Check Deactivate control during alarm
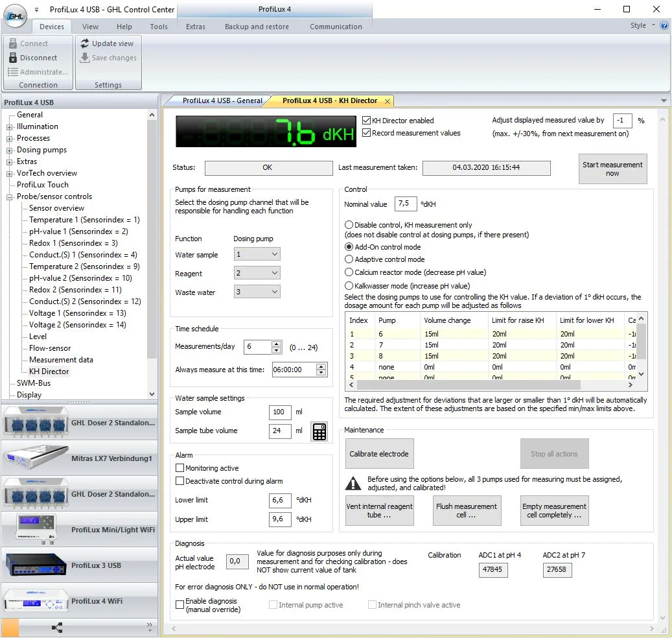This screenshot has width=672, height=638. coord(180,480)
